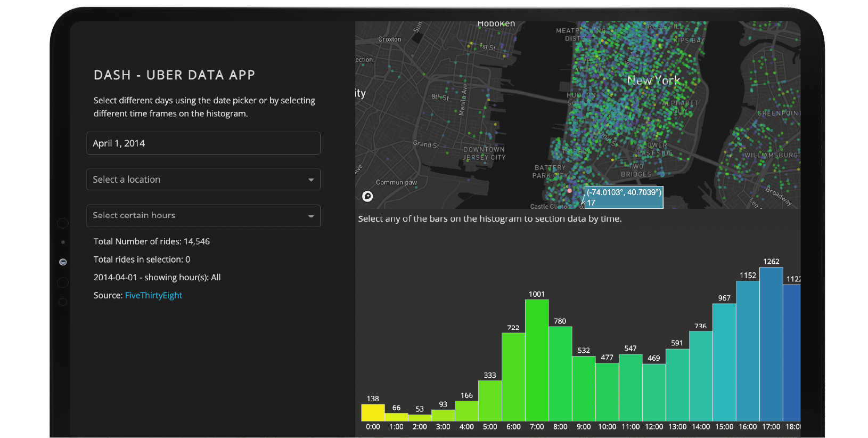Screen dimensions: 868x438
Task: Select the 12:00 bar showing 469 rides
Action: 654,392
